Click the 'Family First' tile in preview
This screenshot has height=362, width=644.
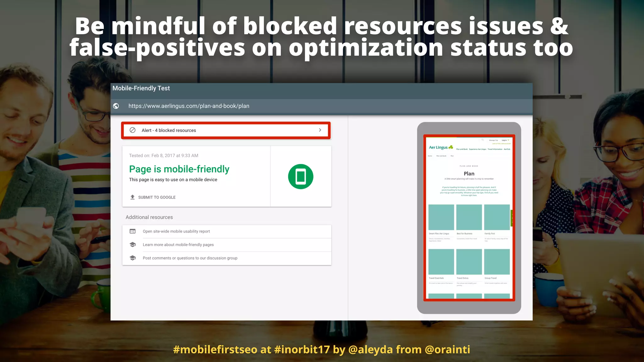pos(497,217)
